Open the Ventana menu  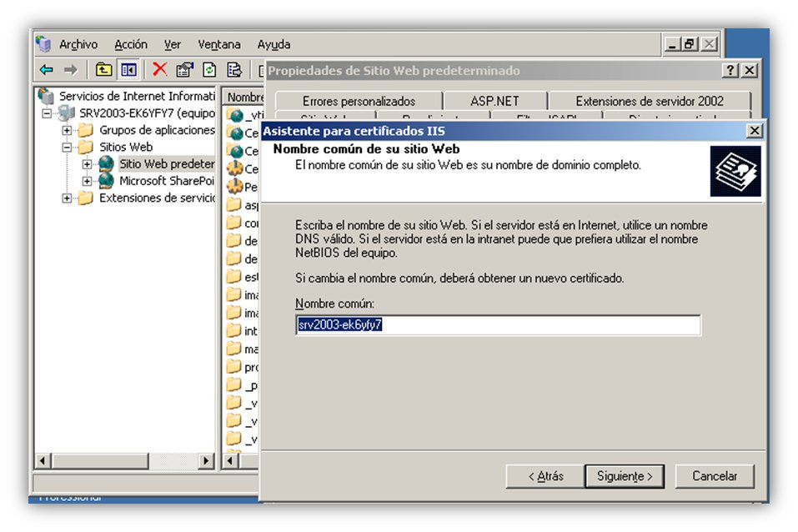[219, 45]
